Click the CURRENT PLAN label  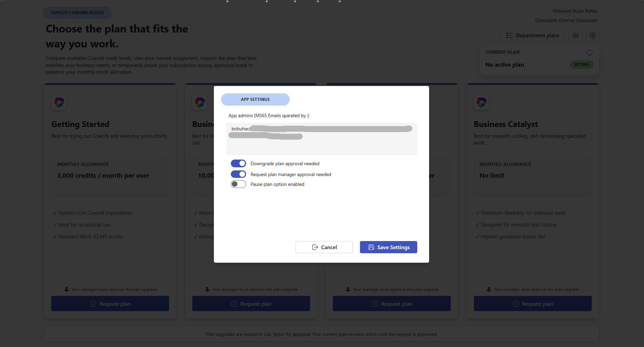502,52
